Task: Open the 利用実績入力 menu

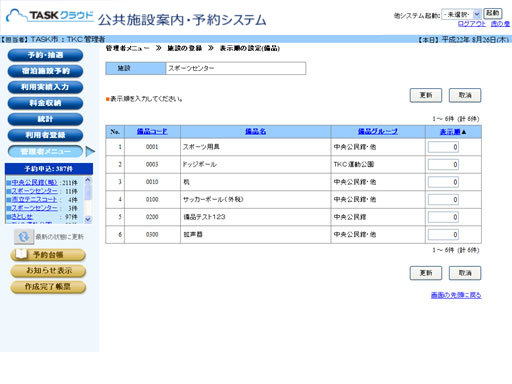Action: point(45,87)
